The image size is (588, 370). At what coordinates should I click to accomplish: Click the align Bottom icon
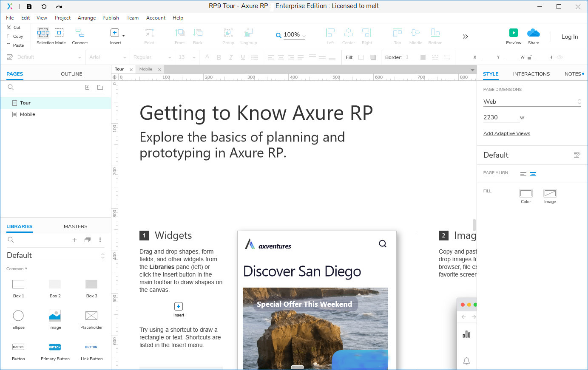(x=435, y=33)
